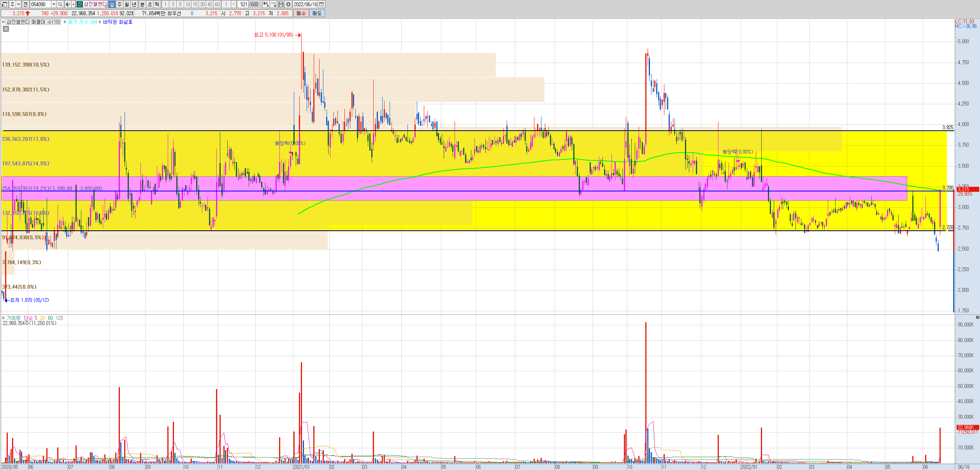This screenshot has height=470, width=980.
Task: Click the 바닥권 화살표 legend label
Action: (x=118, y=22)
